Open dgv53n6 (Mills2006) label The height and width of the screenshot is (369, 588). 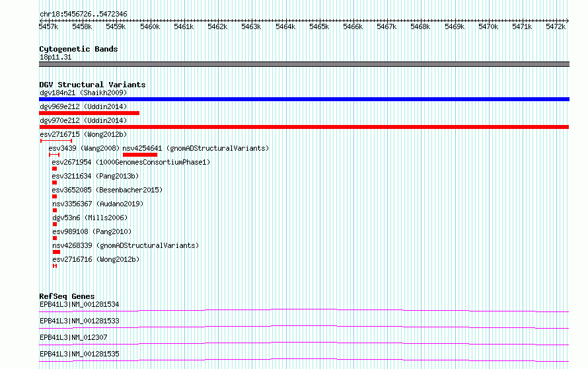coord(90,218)
